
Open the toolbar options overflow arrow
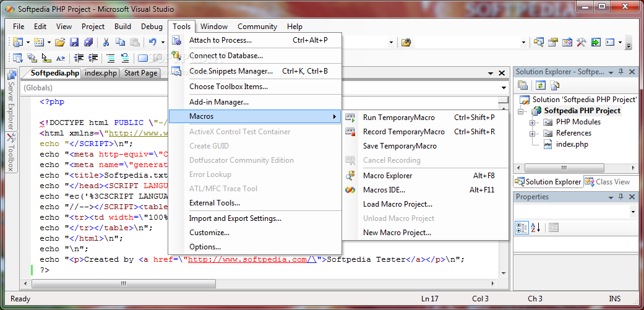(x=629, y=44)
